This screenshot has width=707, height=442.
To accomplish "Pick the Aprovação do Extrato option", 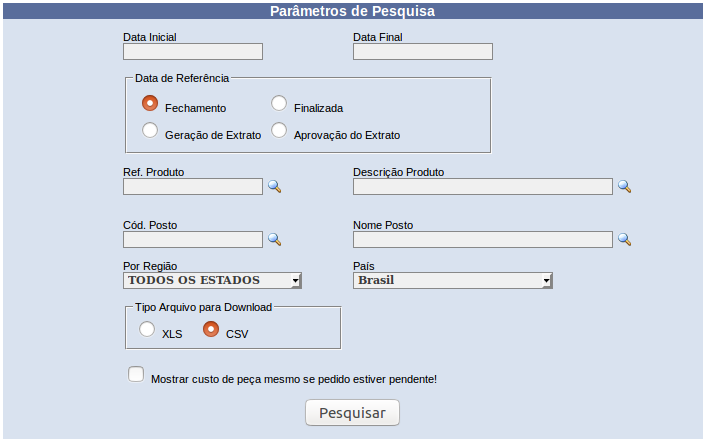I will click(x=279, y=130).
